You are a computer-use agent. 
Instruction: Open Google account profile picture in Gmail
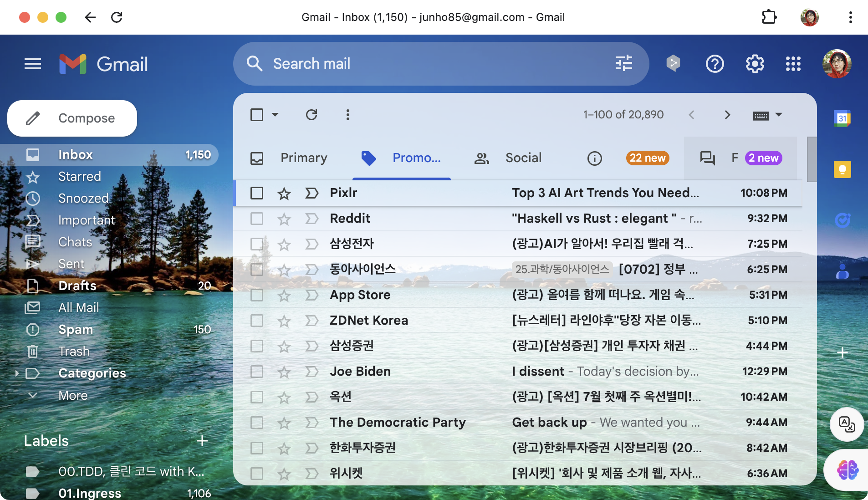click(837, 64)
